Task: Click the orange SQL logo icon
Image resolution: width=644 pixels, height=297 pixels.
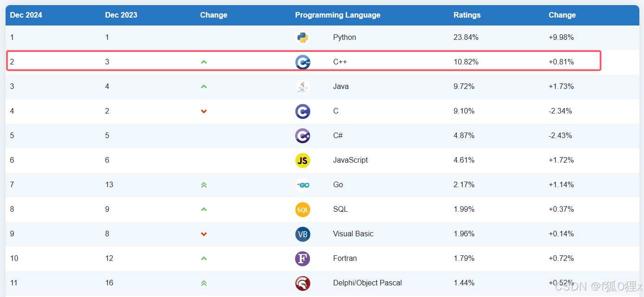Action: [x=303, y=209]
